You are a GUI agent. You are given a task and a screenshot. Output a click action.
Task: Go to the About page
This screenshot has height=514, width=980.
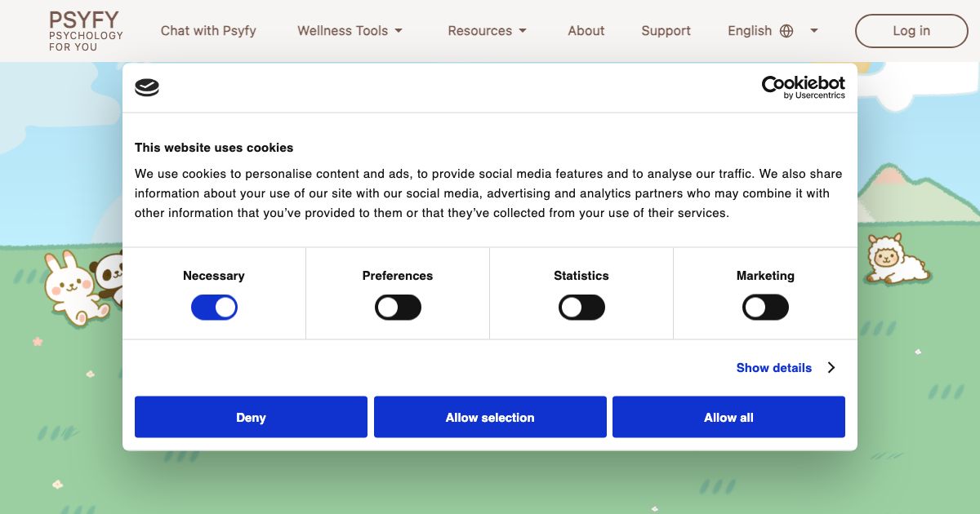(586, 31)
